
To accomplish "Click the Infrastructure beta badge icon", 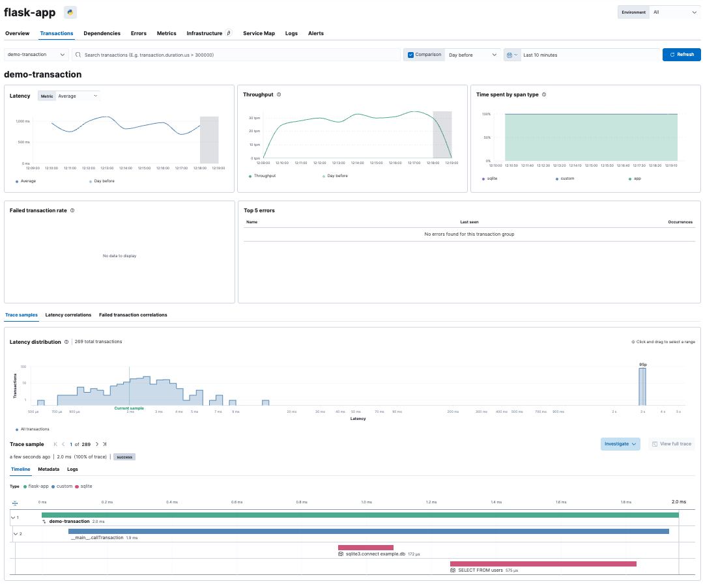I will click(229, 33).
